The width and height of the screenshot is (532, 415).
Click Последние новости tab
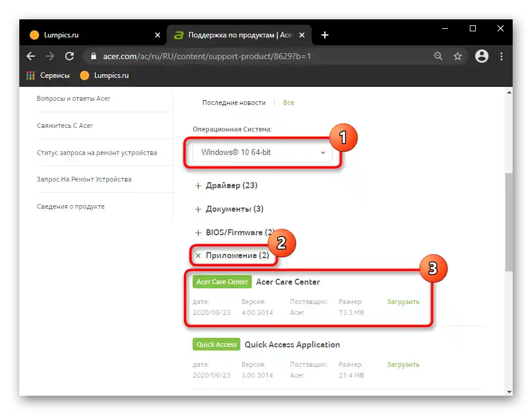234,103
